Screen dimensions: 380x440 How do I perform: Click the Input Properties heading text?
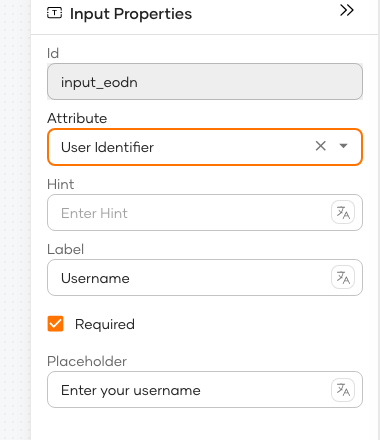tap(131, 14)
